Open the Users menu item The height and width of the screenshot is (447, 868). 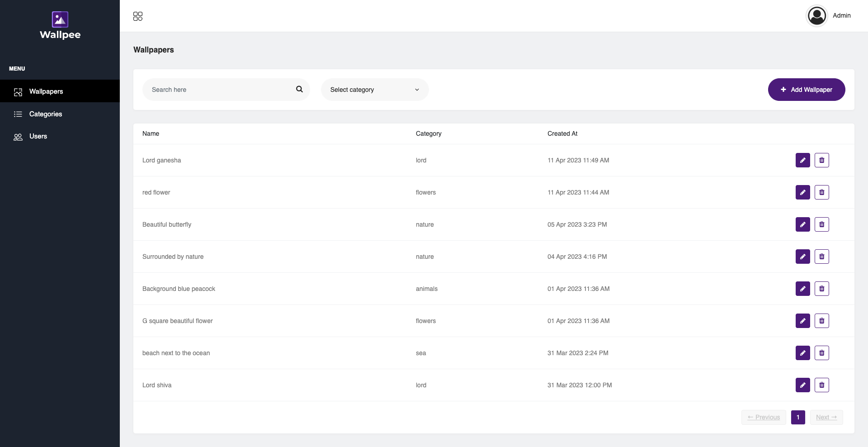(38, 136)
